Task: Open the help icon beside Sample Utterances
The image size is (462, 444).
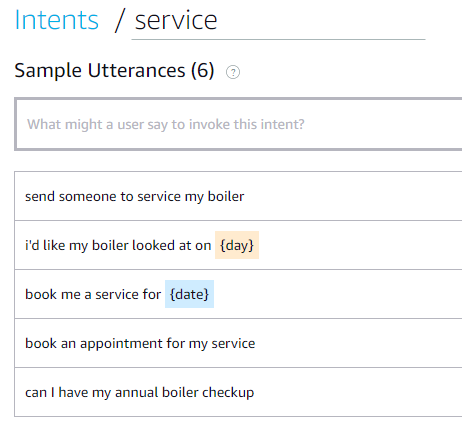Action: tap(233, 72)
